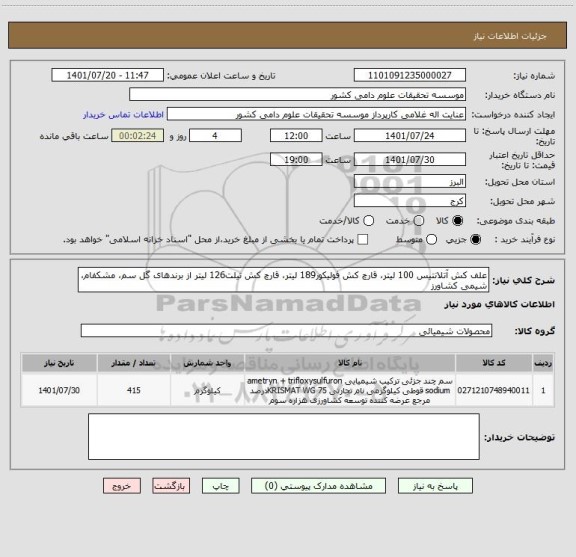Image resolution: width=576 pixels, height=557 pixels.
Task: Click the پاسخ به نیاز button
Action: [435, 486]
